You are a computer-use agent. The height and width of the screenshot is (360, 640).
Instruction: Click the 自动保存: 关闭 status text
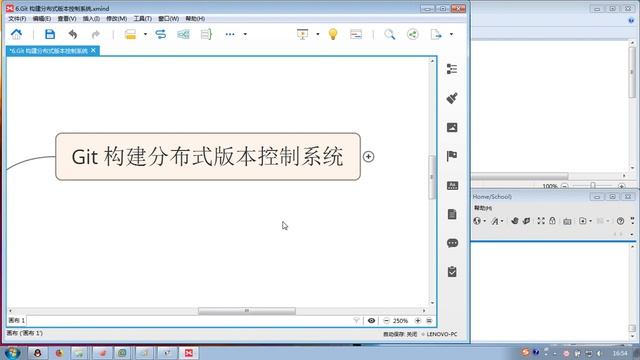[x=400, y=334]
